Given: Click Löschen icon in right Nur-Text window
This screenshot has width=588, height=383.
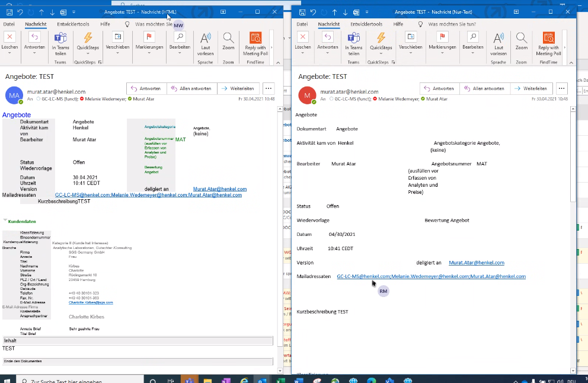Looking at the screenshot, I should (x=303, y=37).
